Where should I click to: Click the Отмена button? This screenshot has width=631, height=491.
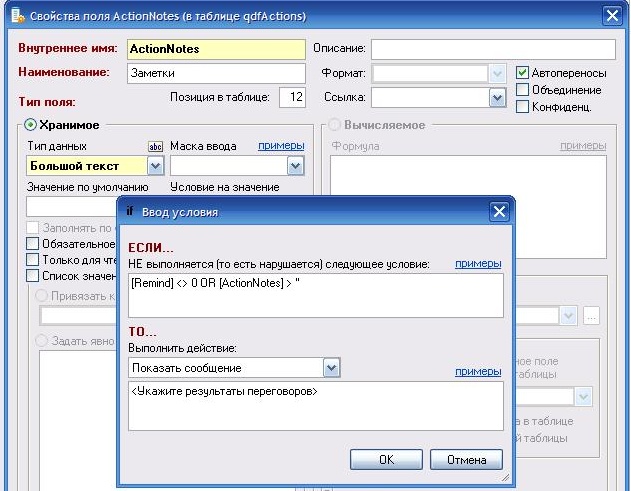click(466, 460)
